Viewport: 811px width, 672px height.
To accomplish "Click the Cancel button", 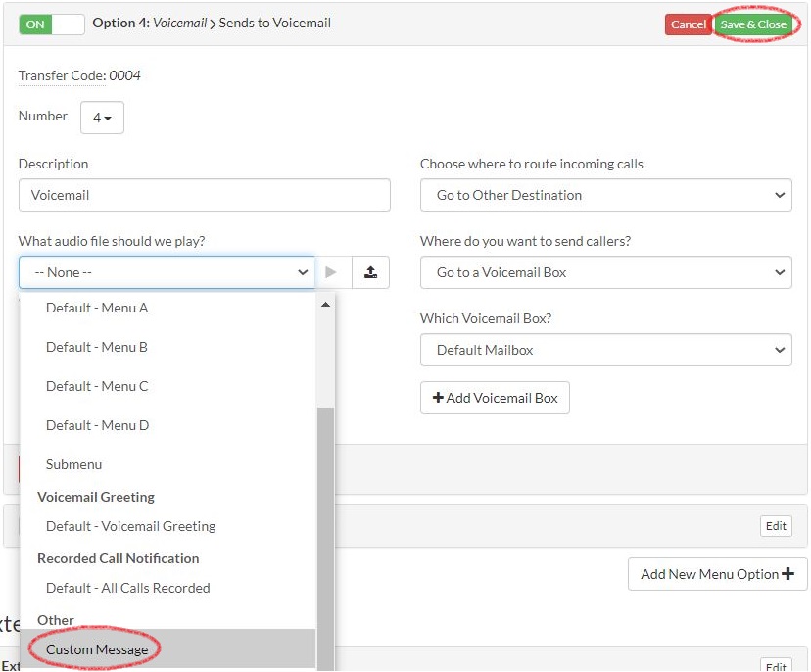I will coord(688,24).
